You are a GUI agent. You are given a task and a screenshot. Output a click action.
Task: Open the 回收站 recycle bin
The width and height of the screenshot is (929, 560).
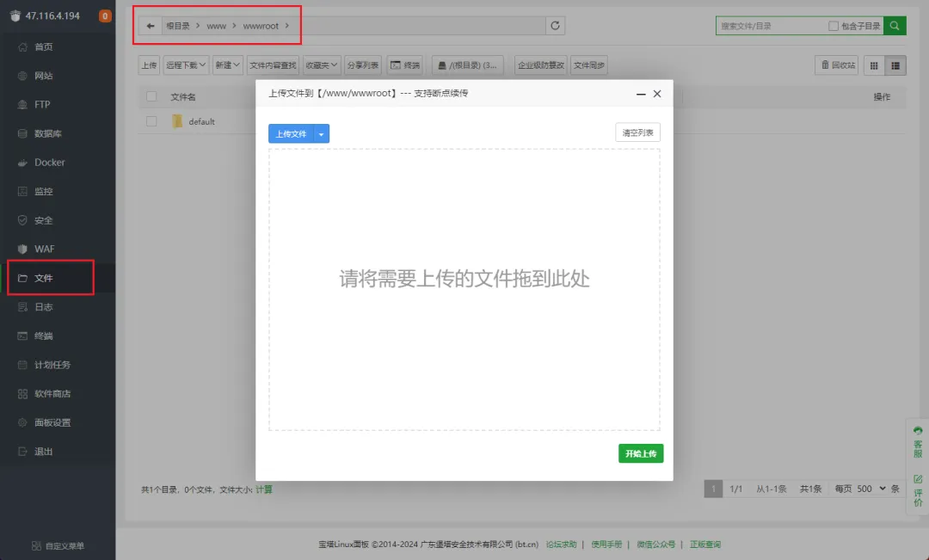coord(837,65)
